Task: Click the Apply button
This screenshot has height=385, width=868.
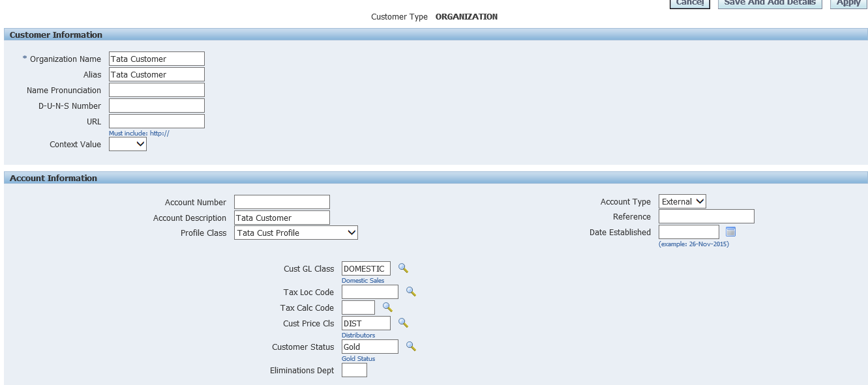Action: 848,3
